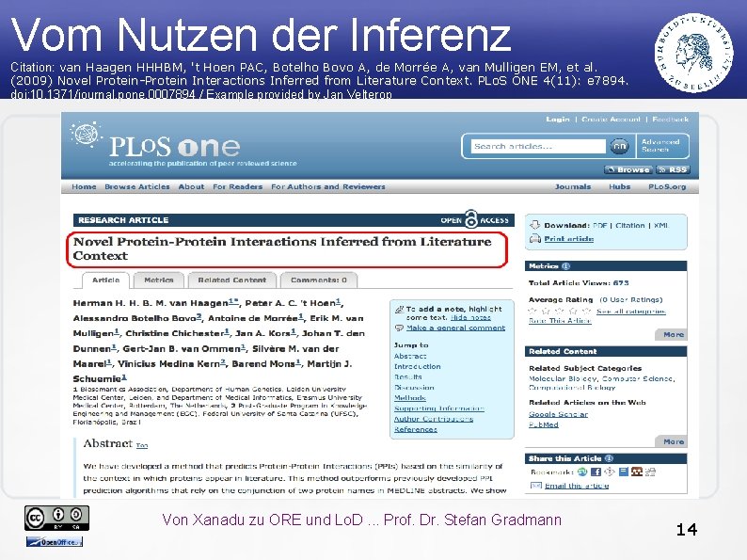Click the Login link
The image size is (747, 560).
coord(558,120)
